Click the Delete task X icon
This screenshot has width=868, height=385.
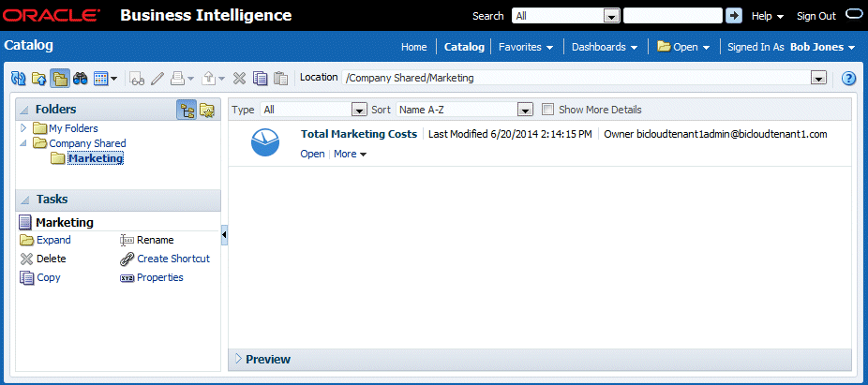coord(27,259)
